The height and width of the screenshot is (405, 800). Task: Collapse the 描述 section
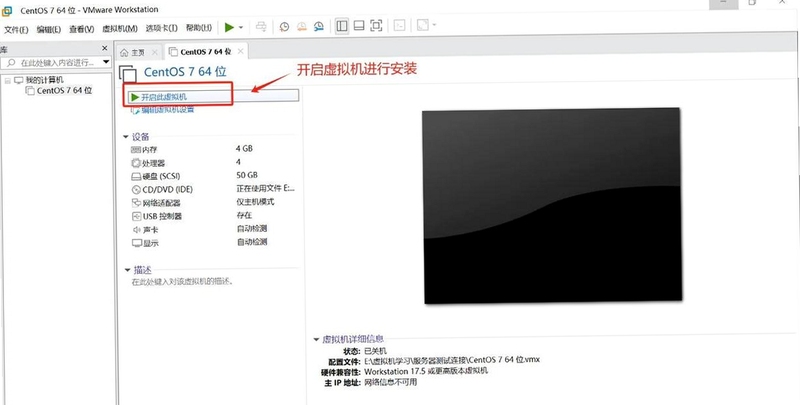tap(127, 270)
